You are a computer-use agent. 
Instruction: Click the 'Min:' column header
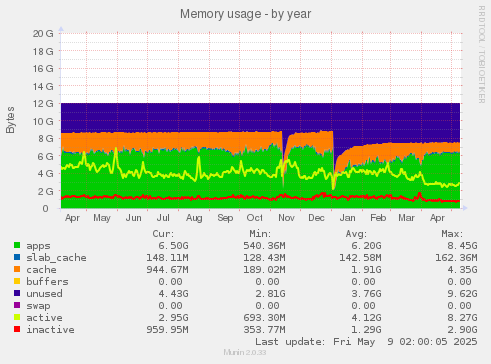[260, 234]
